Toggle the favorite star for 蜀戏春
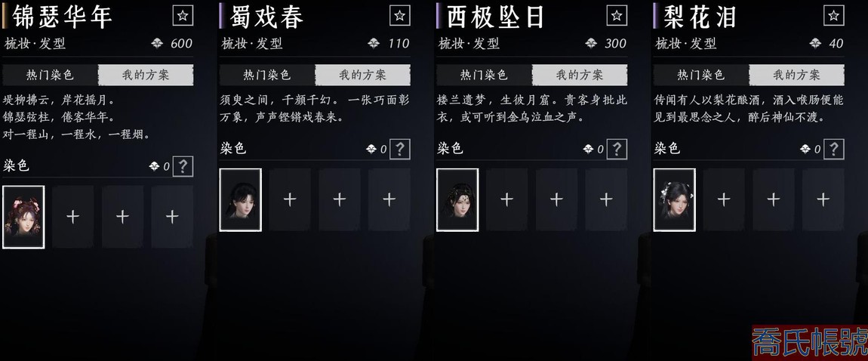This screenshot has width=868, height=361. 400,16
